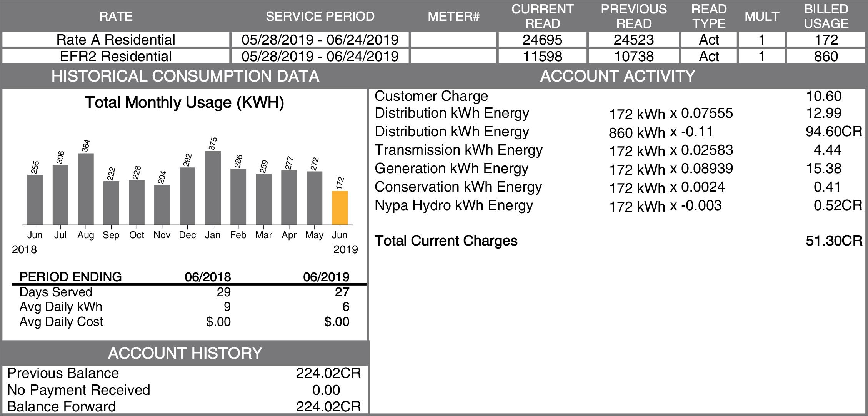Click the Previous Balance 224.02CR amount
This screenshot has height=416, width=868.
(x=328, y=373)
